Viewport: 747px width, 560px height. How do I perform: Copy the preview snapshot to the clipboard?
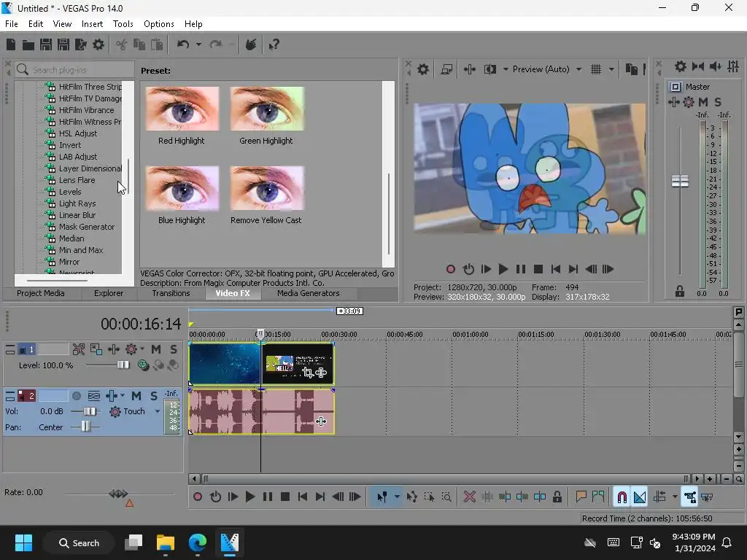tap(632, 69)
